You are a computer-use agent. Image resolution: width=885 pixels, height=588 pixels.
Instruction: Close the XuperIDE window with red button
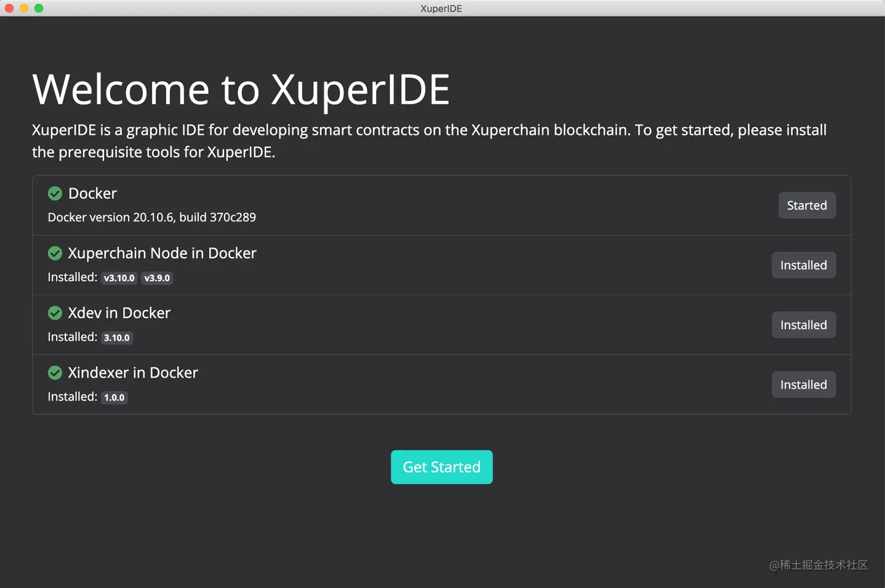[x=9, y=8]
